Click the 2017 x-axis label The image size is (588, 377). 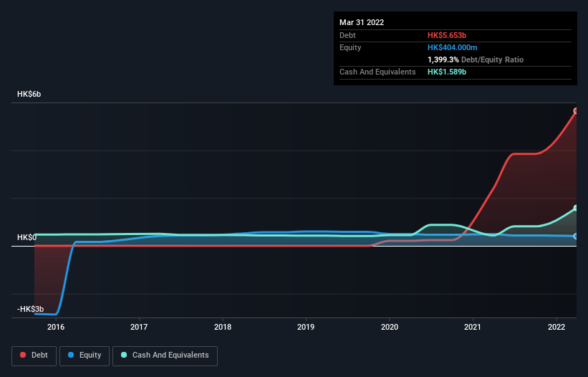(139, 327)
